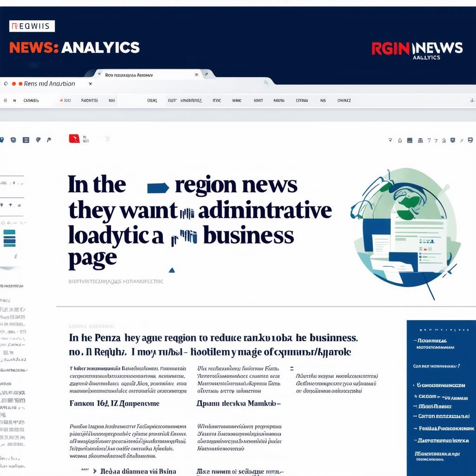Select the 'MENI' menu item

tap(279, 100)
